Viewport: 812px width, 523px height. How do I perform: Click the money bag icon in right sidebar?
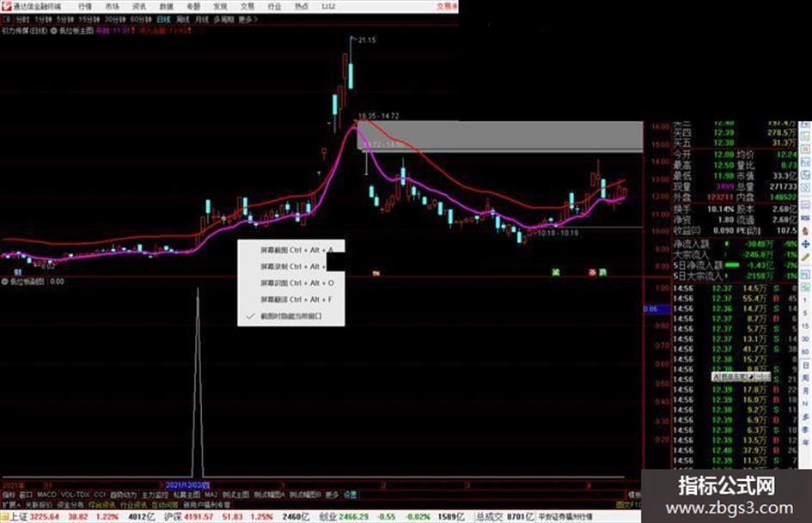point(805,232)
